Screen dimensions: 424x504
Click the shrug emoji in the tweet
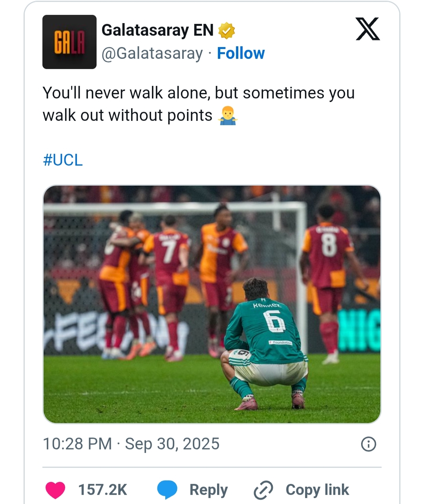click(x=228, y=116)
